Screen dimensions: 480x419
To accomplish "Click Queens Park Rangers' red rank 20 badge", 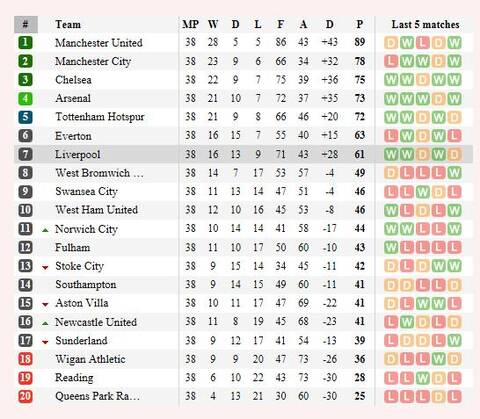I will [25, 396].
